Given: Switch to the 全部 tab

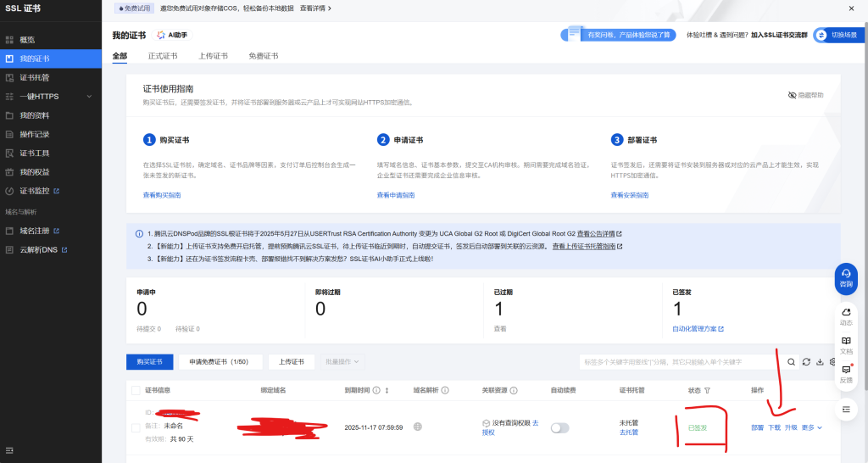Looking at the screenshot, I should point(120,56).
